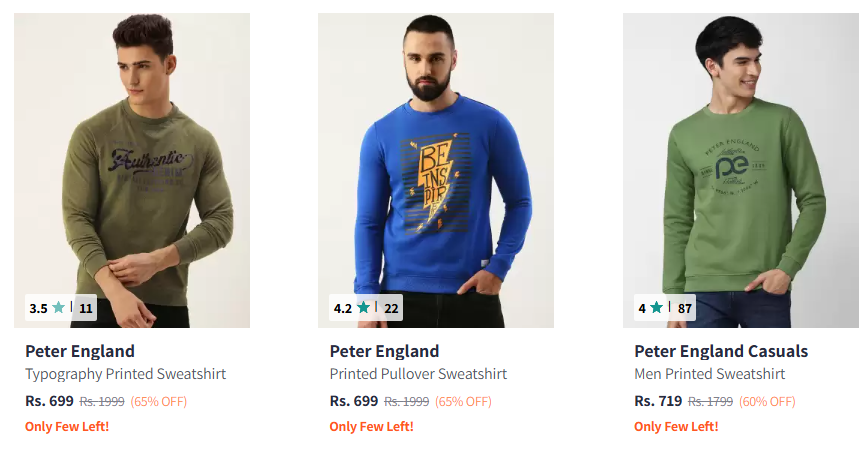
Task: Select the Printed Pullover Sweatshirt title
Action: coord(418,374)
